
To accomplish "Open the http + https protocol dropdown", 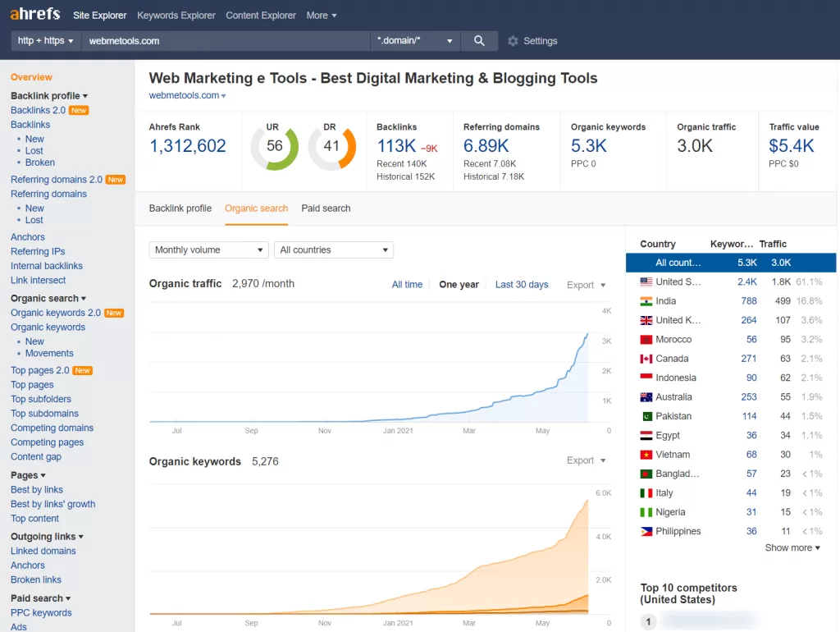I will [x=45, y=40].
